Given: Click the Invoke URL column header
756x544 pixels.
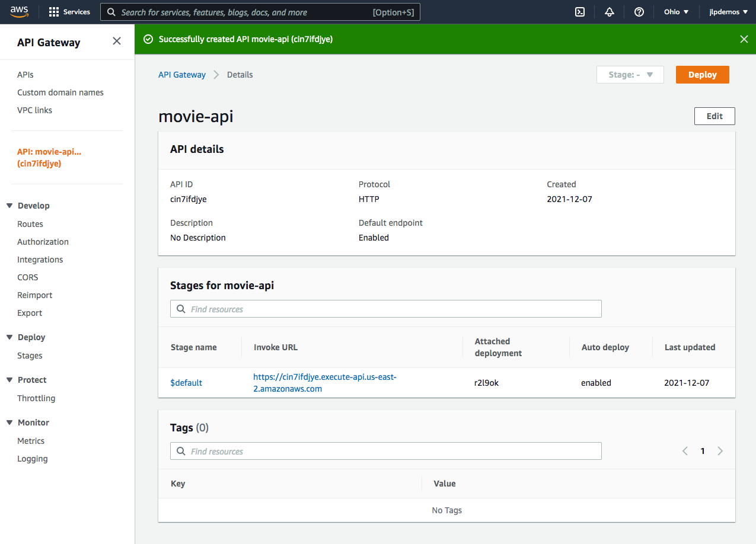Looking at the screenshot, I should click(x=276, y=347).
